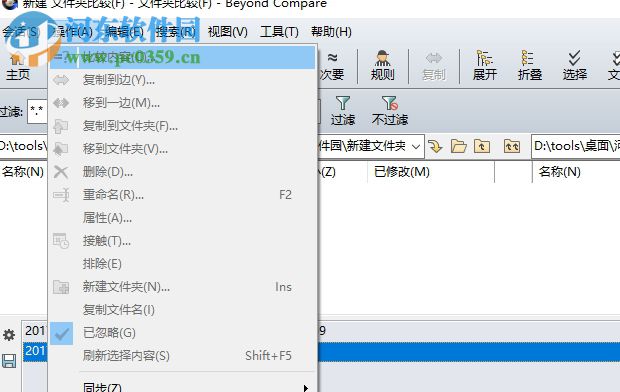
Task: Choose 复制到边(Y)... menu entry
Action: pos(182,80)
